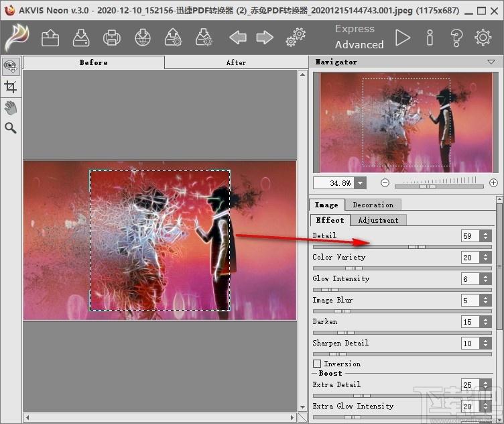Screen dimensions: 504x424
Task: Open batch processing gears icon
Action: pos(296,38)
